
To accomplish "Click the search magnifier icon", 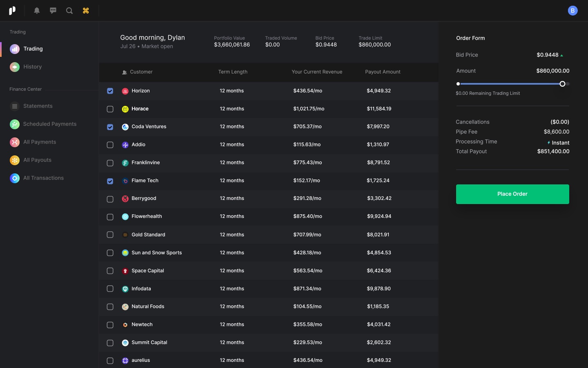I will [x=69, y=11].
